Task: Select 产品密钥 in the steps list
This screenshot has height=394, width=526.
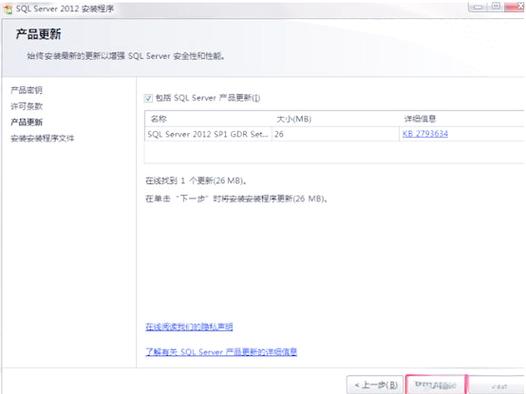Action: (x=27, y=90)
